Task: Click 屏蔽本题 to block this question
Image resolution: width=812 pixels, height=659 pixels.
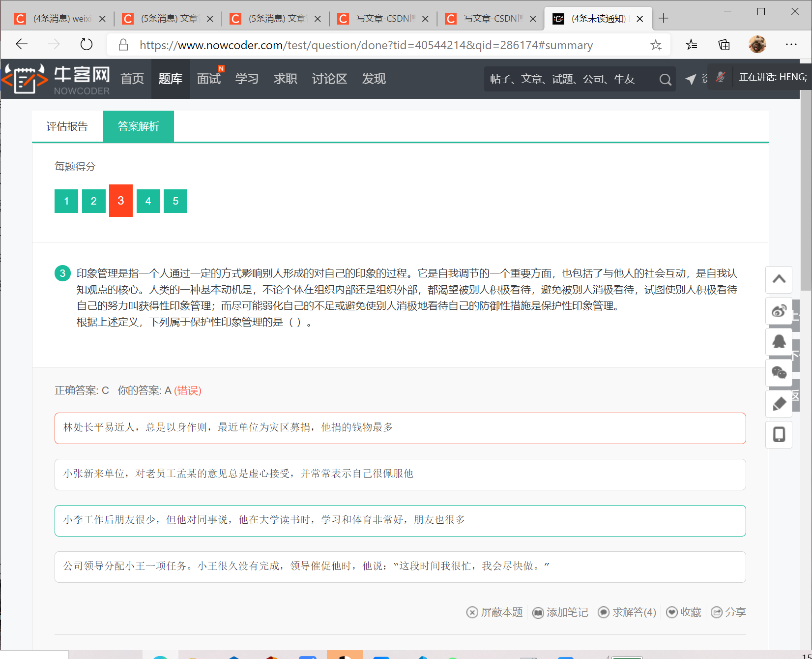Action: (x=494, y=612)
